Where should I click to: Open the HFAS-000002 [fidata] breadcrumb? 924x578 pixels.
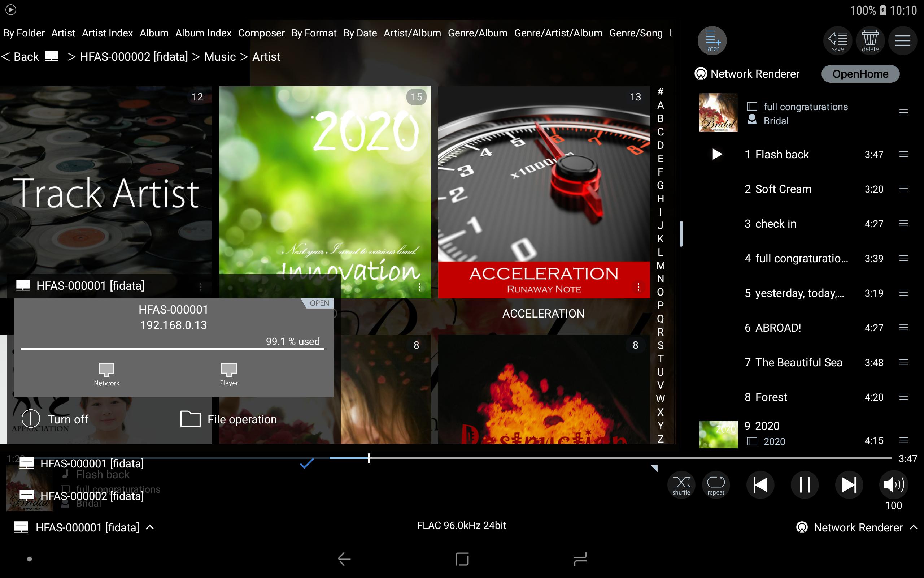point(134,57)
